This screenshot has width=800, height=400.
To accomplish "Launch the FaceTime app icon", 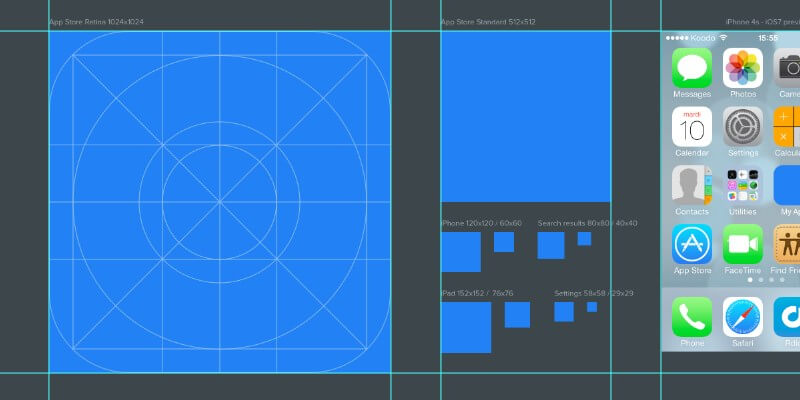I will [x=743, y=244].
